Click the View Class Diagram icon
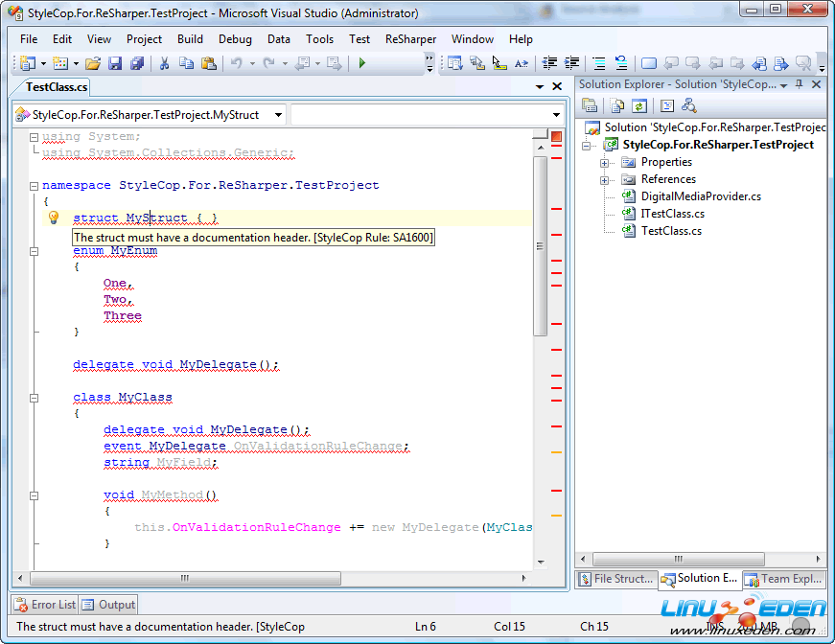Image resolution: width=835 pixels, height=644 pixels. coord(688,106)
